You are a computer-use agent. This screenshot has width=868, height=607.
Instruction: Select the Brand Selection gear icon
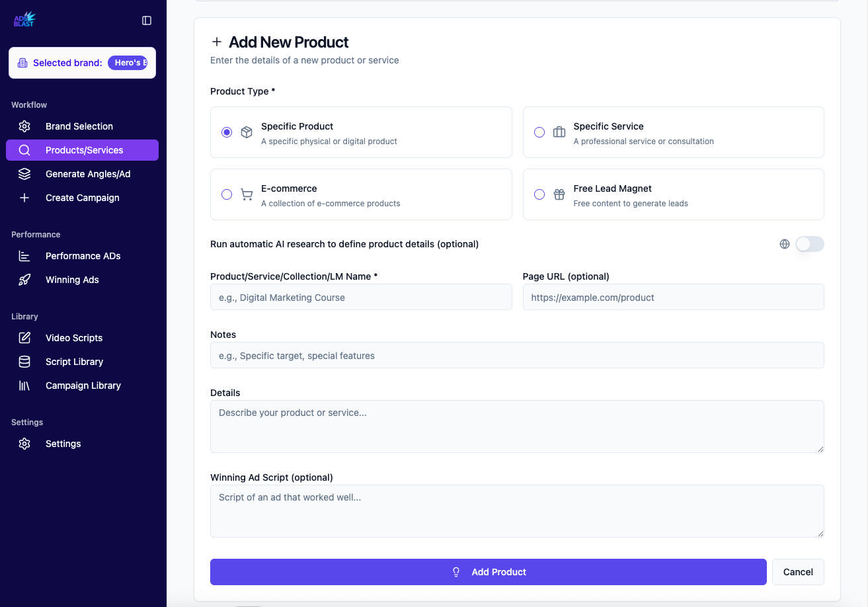pos(24,126)
